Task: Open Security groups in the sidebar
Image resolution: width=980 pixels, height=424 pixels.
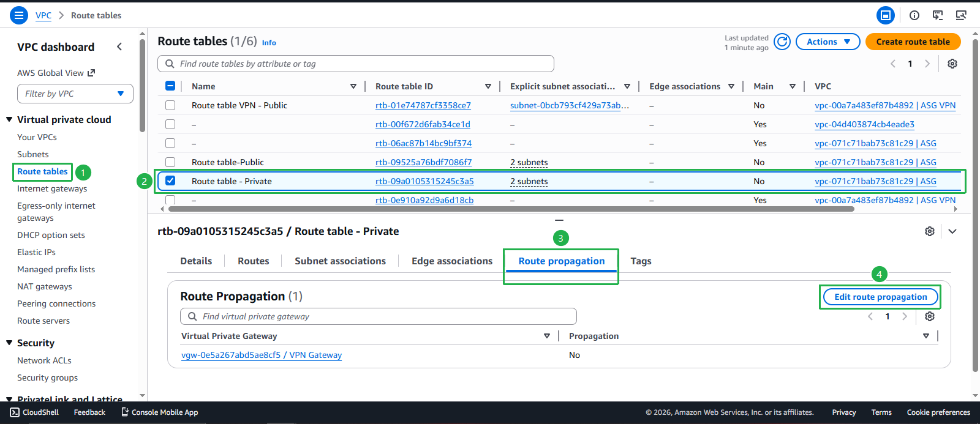Action: [47, 378]
